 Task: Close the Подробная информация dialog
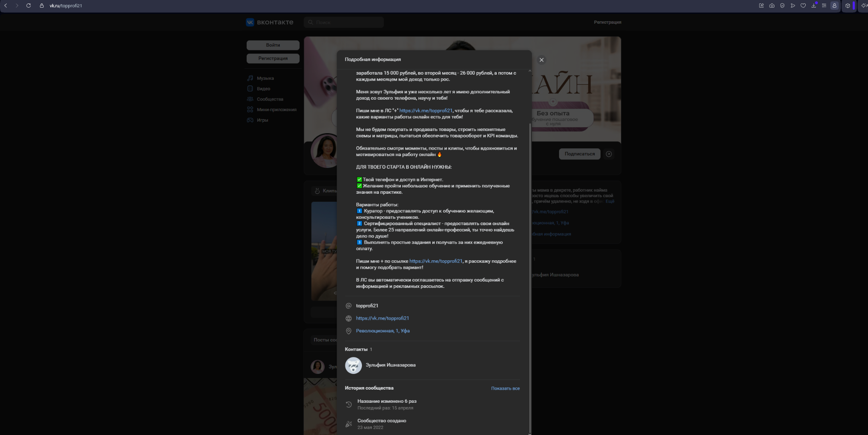541,60
